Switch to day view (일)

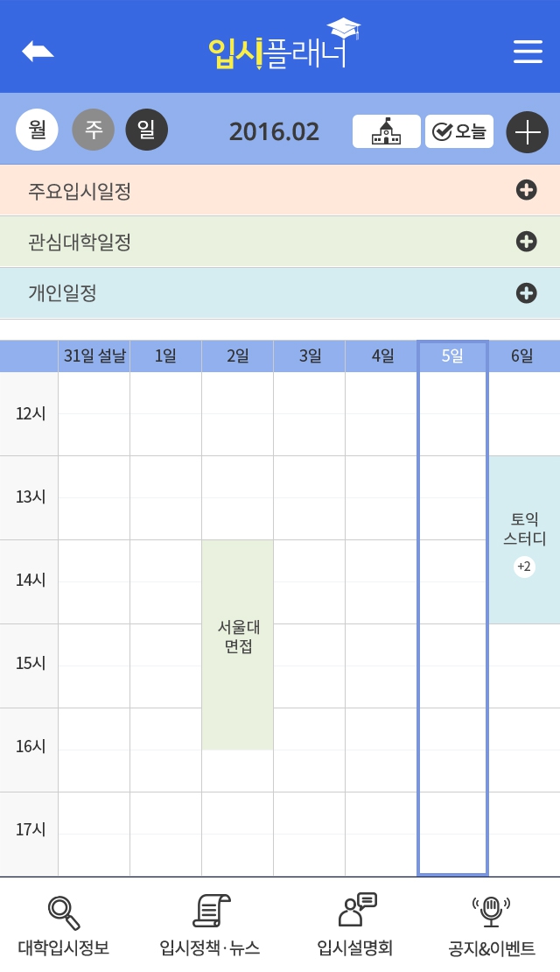tap(147, 130)
